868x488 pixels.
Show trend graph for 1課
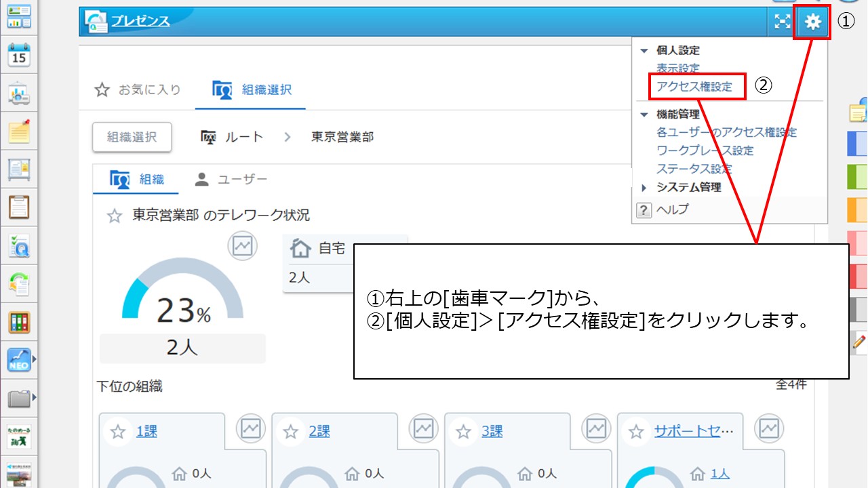[250, 428]
